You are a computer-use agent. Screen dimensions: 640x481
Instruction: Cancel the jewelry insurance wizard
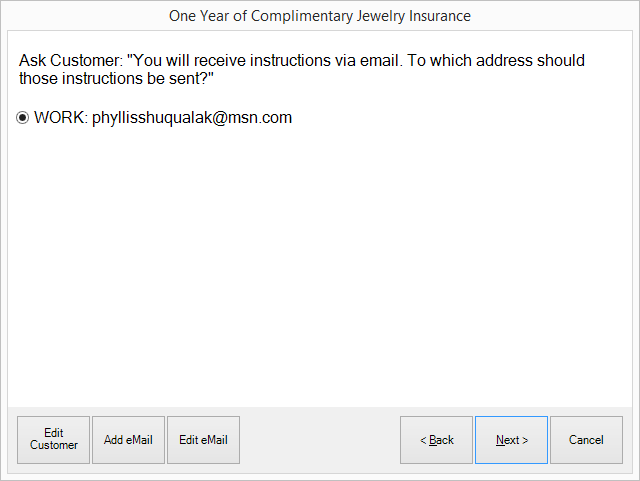(586, 440)
